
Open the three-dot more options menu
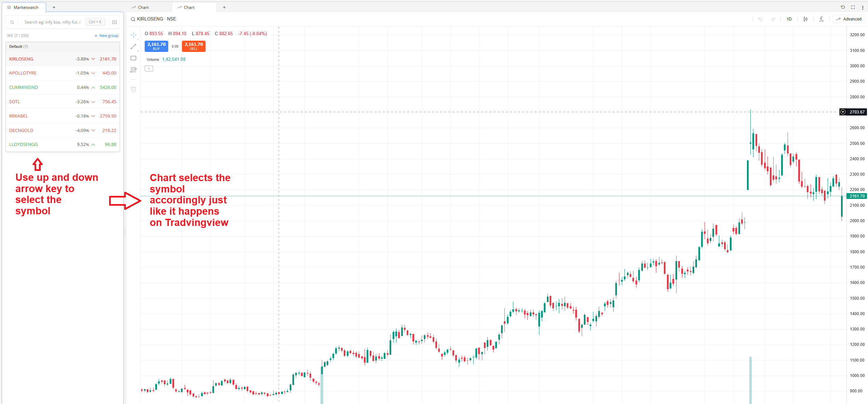coord(863,7)
